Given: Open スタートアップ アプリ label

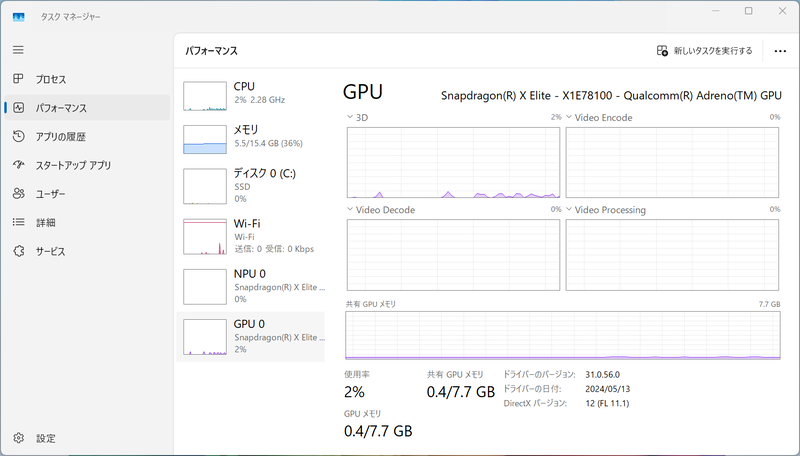Looking at the screenshot, I should (73, 165).
